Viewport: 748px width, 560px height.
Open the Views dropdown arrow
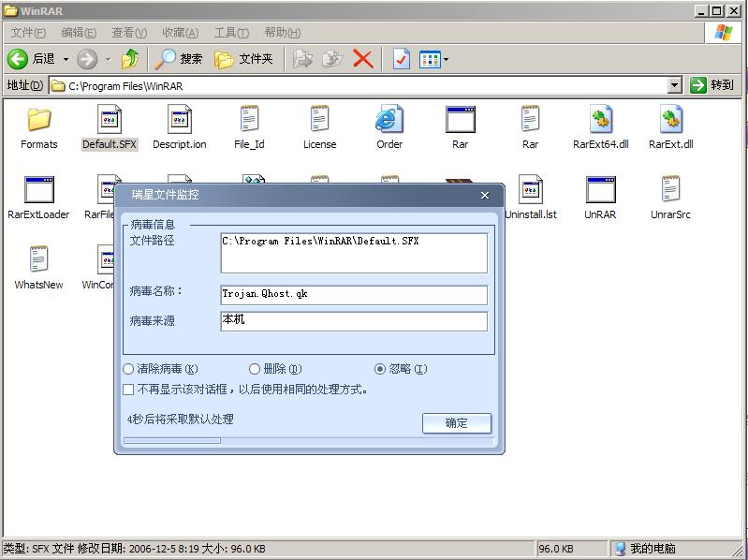tap(446, 60)
